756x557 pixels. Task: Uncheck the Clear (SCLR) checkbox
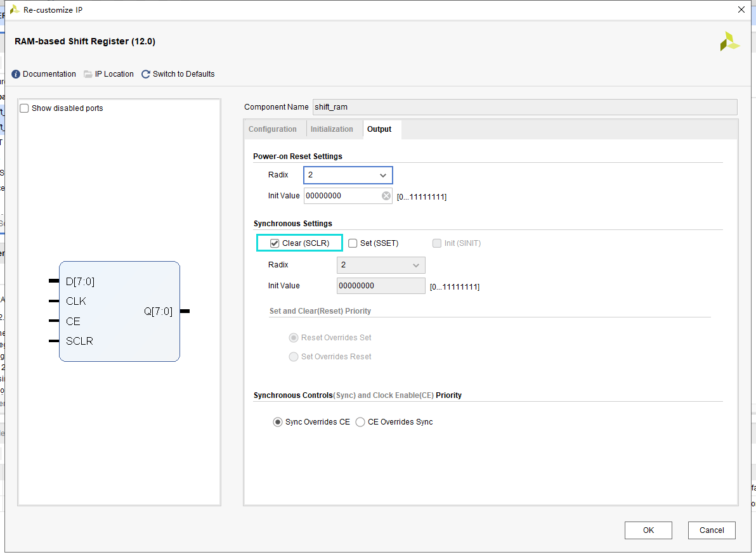[x=275, y=243]
